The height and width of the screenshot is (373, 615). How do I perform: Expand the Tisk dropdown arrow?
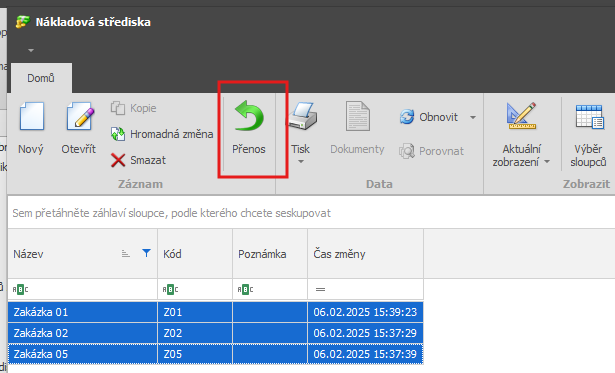[301, 162]
